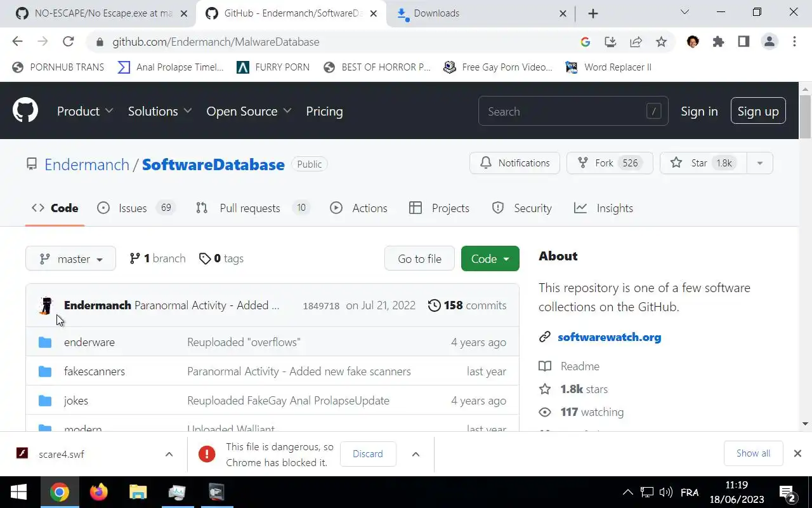Switch to the Issues tab

pyautogui.click(x=136, y=208)
